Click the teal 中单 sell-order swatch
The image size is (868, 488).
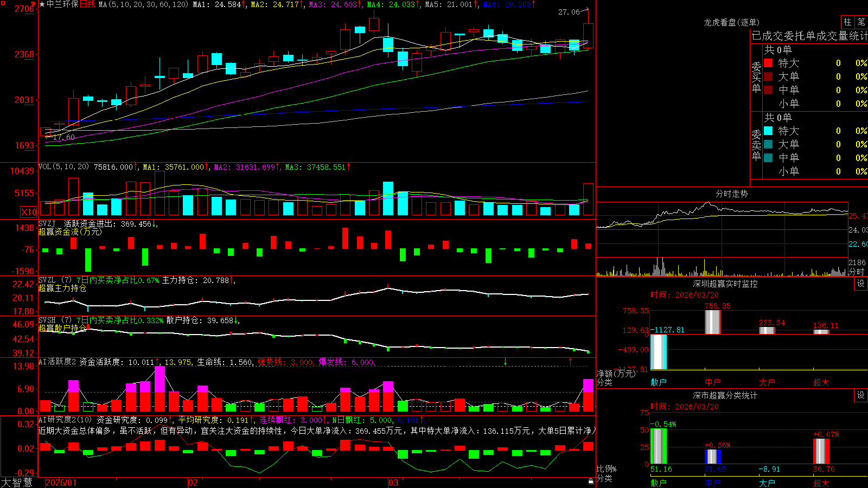tap(768, 158)
